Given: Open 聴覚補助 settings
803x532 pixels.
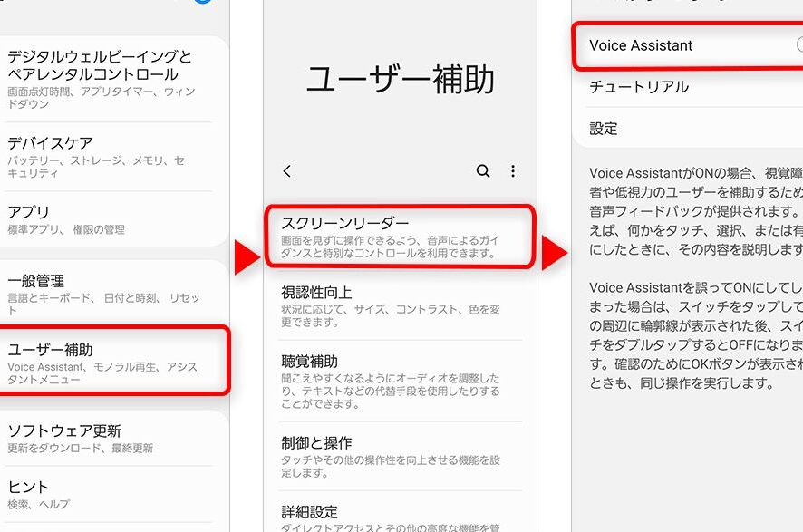Looking at the screenshot, I should pyautogui.click(x=400, y=381).
